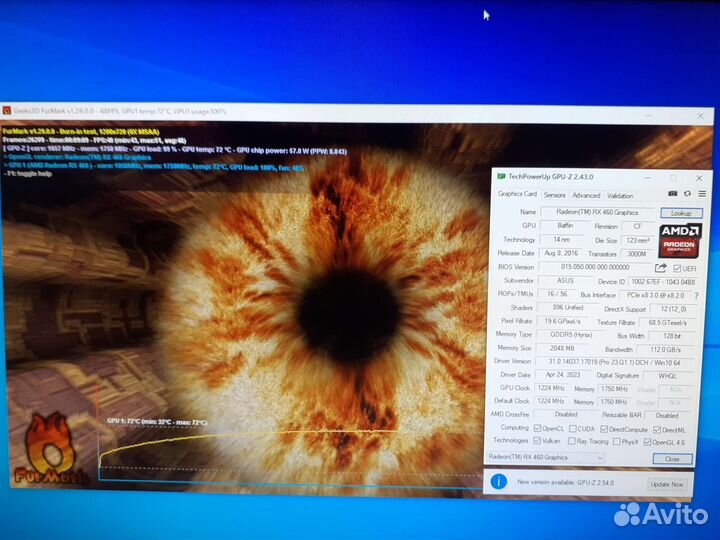Viewport: 720px width, 540px height.
Task: Click the Bus Interface PCIe value
Action: 655,295
